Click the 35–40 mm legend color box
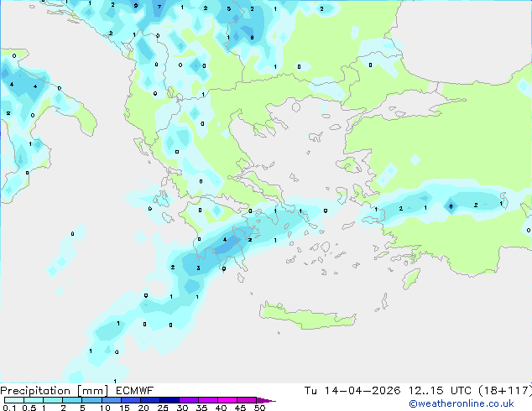Viewport: 532px width, 411px height. pos(207,400)
